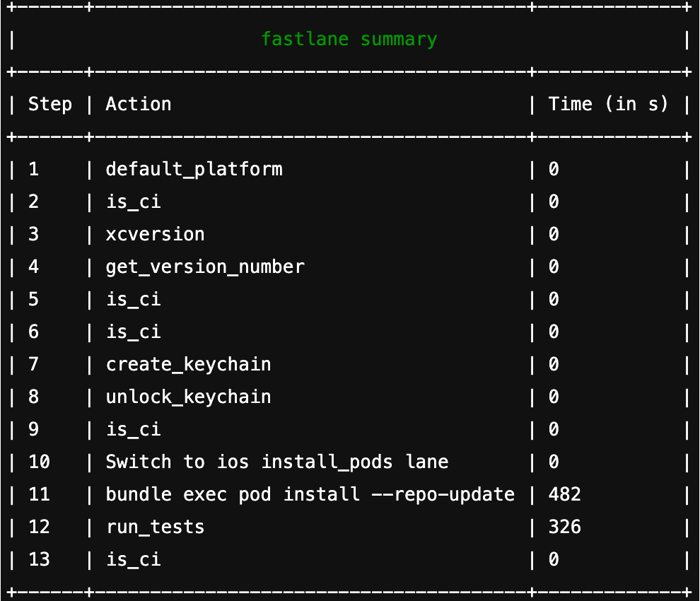The width and height of the screenshot is (700, 601).
Task: Click step number 12 in Step column
Action: tap(39, 527)
